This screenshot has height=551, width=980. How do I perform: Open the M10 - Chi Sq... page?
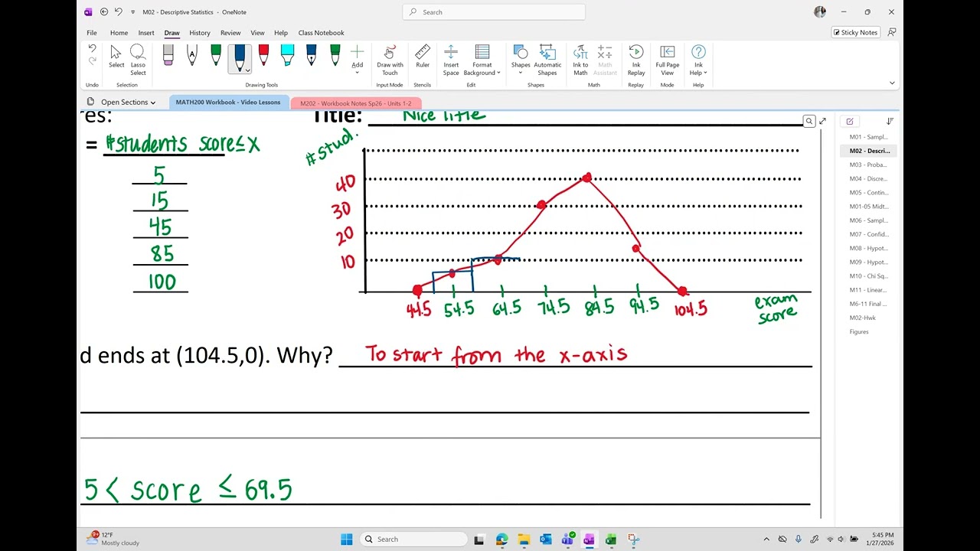868,276
